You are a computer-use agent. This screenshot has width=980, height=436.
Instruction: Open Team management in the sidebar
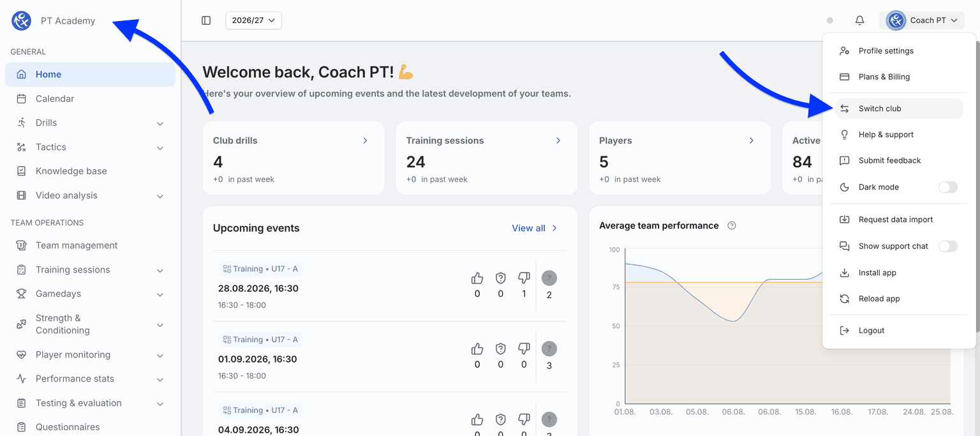point(90,245)
